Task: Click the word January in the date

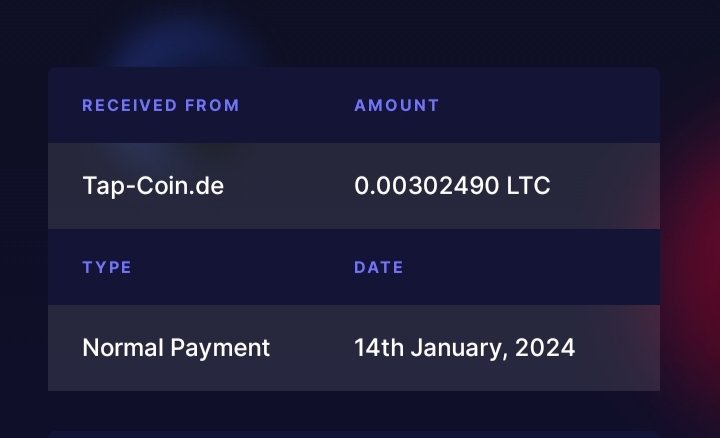Action: (459, 348)
